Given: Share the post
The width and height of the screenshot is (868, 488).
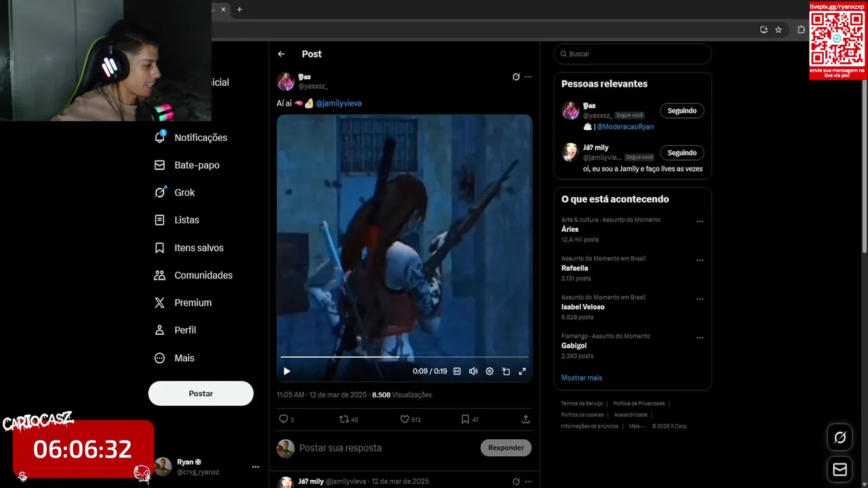Looking at the screenshot, I should click(526, 420).
